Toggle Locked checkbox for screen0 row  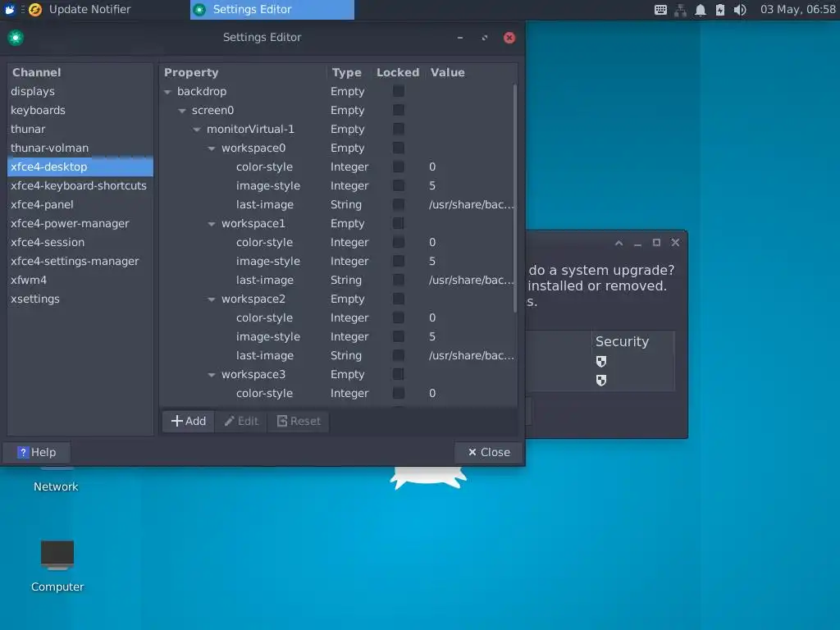399,111
